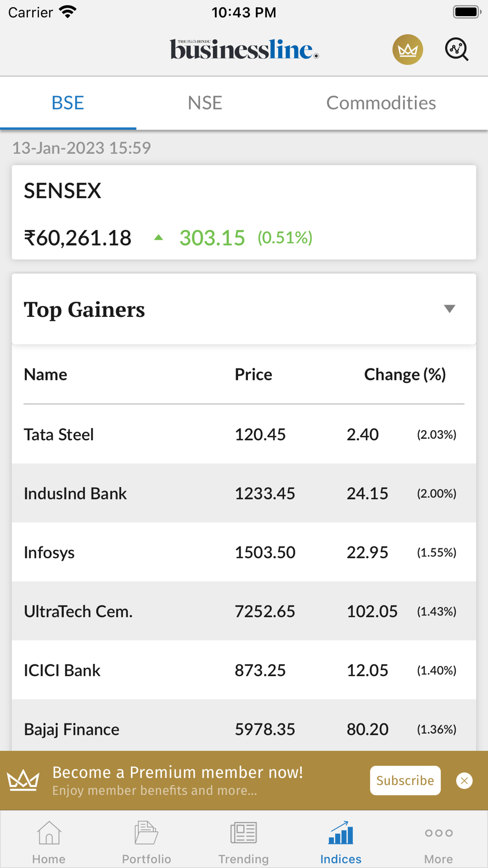Open UltraTech Cem. stock details
488x868 pixels.
pos(244,611)
